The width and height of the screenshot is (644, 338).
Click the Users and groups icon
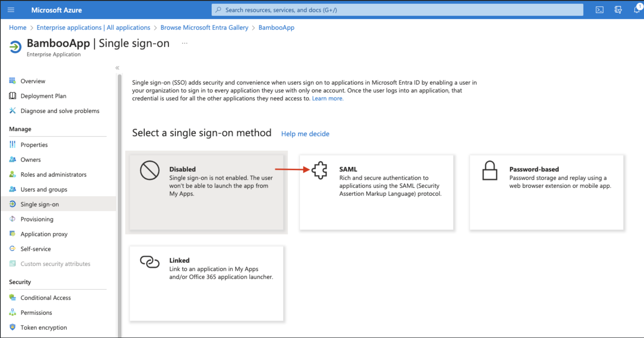12,189
